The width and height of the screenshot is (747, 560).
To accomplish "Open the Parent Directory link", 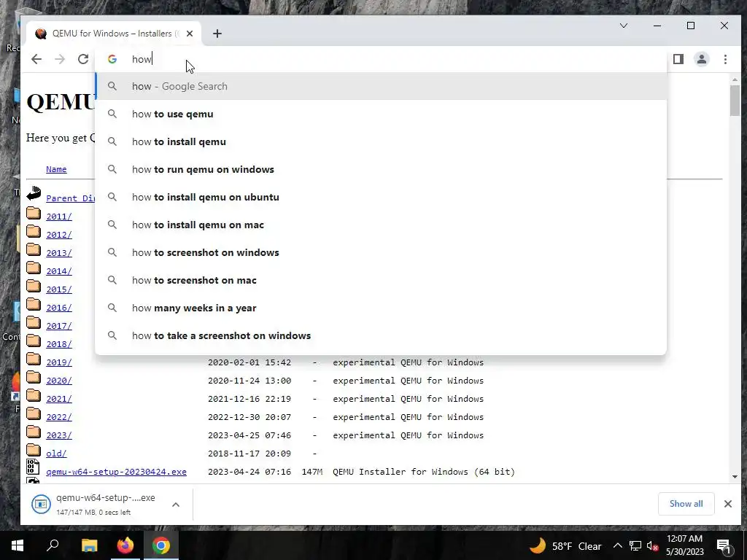I will point(71,198).
